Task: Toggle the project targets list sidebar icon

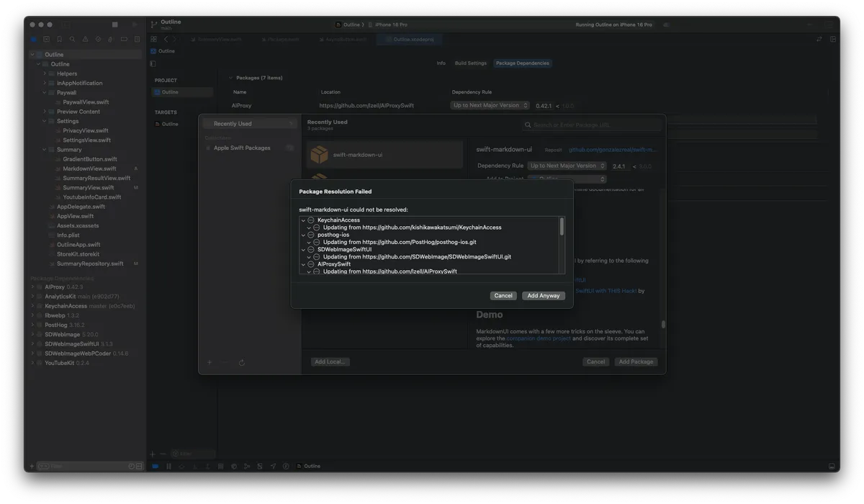Action: point(153,63)
